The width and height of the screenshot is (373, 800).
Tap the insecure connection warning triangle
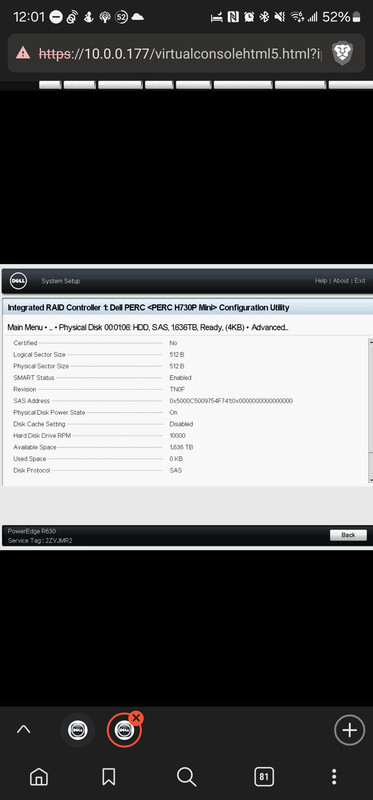tap(23, 53)
